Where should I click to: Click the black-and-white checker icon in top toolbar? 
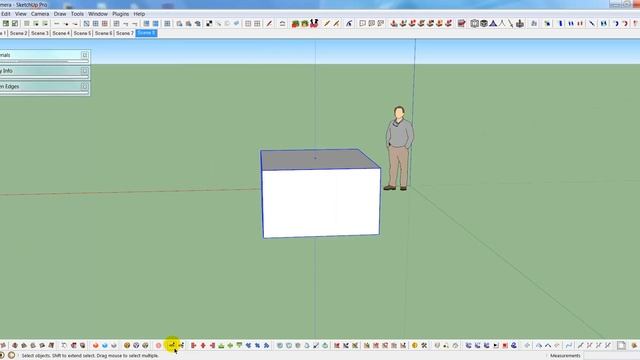(x=209, y=24)
